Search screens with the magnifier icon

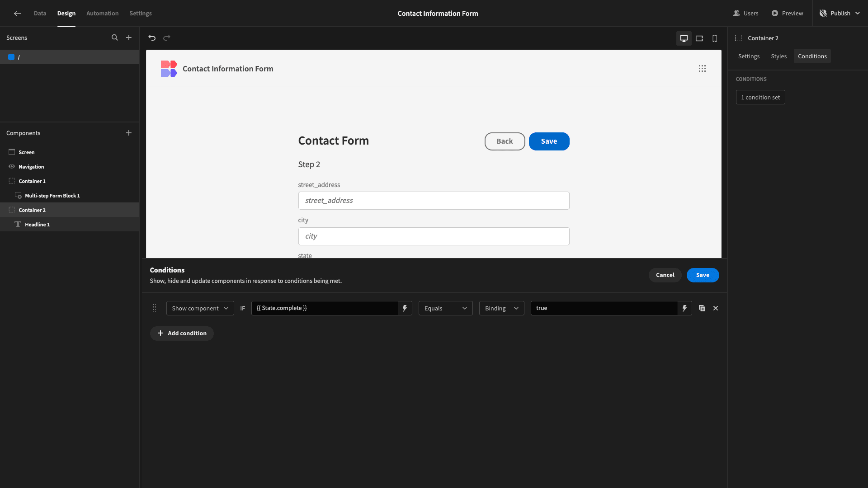(x=115, y=38)
